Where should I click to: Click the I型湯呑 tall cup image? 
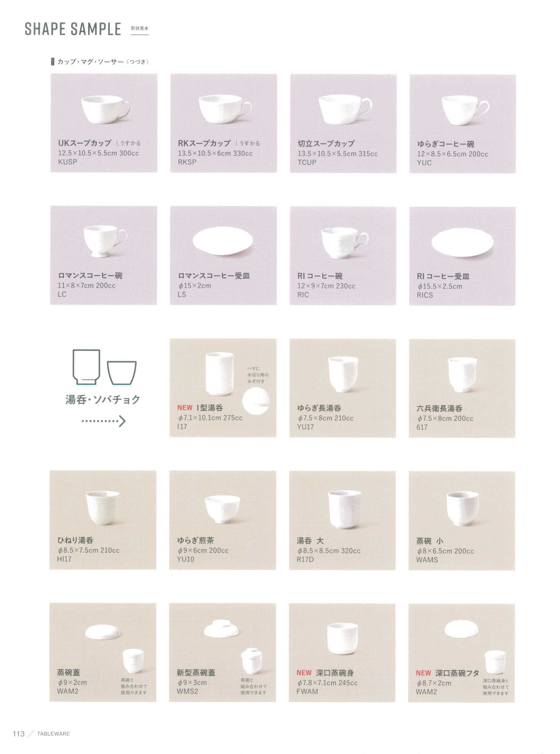click(220, 374)
